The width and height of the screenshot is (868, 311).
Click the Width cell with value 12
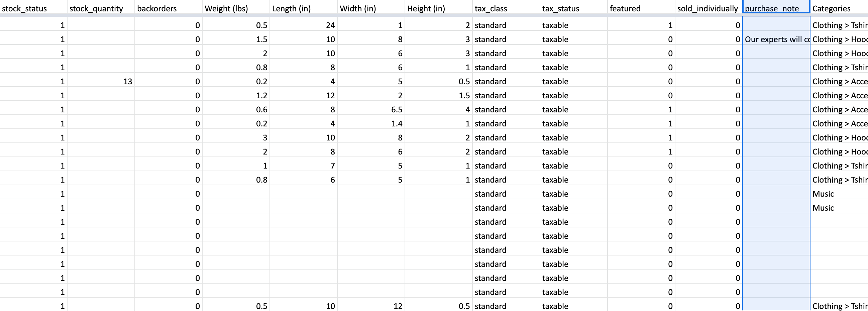[x=371, y=306]
